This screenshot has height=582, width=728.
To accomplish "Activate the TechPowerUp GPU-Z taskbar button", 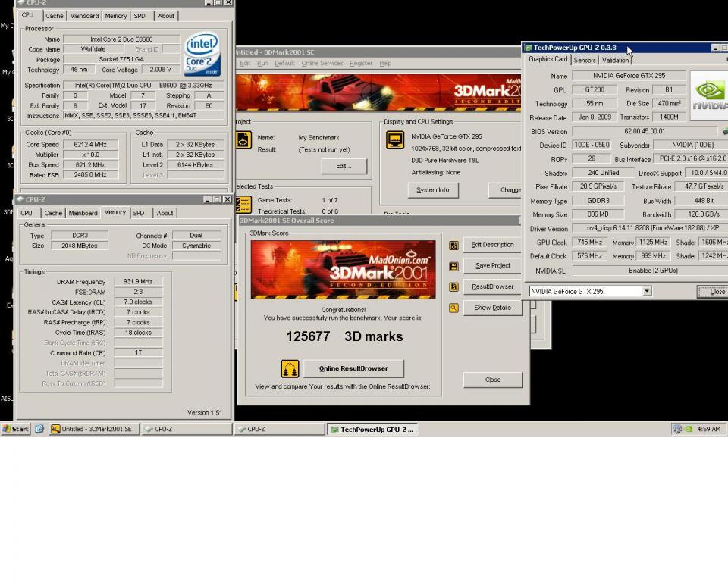I will point(372,430).
